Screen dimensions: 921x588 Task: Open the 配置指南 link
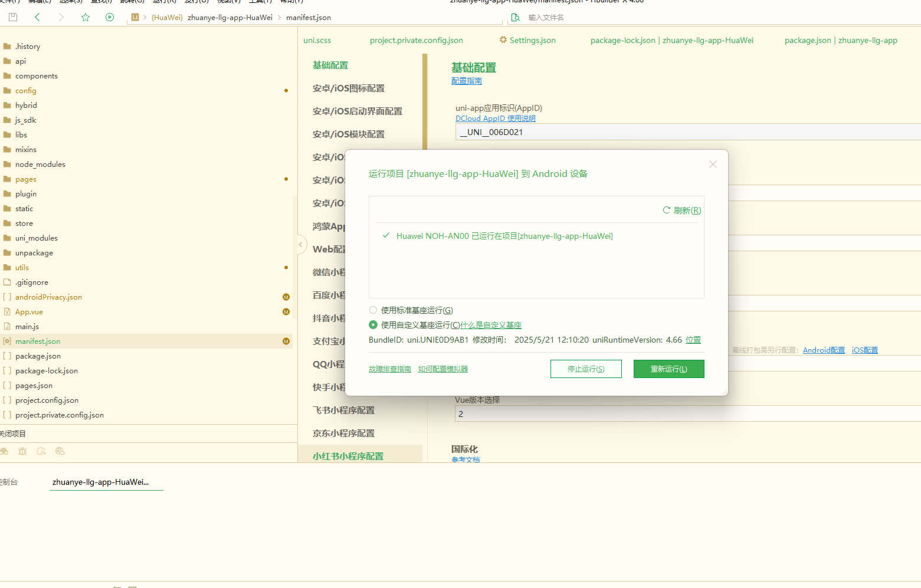pyautogui.click(x=467, y=81)
